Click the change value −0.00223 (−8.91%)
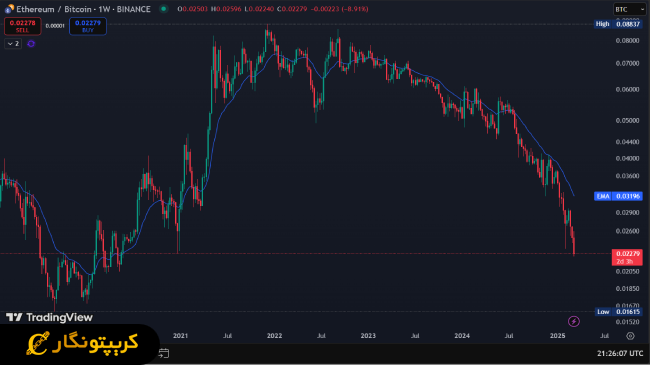 [339, 9]
